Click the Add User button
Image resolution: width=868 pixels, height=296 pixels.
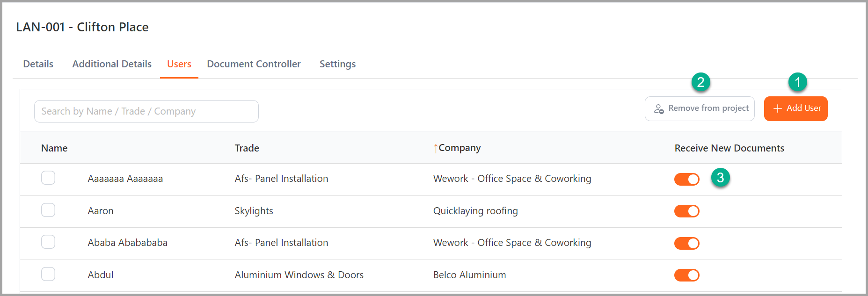(795, 108)
